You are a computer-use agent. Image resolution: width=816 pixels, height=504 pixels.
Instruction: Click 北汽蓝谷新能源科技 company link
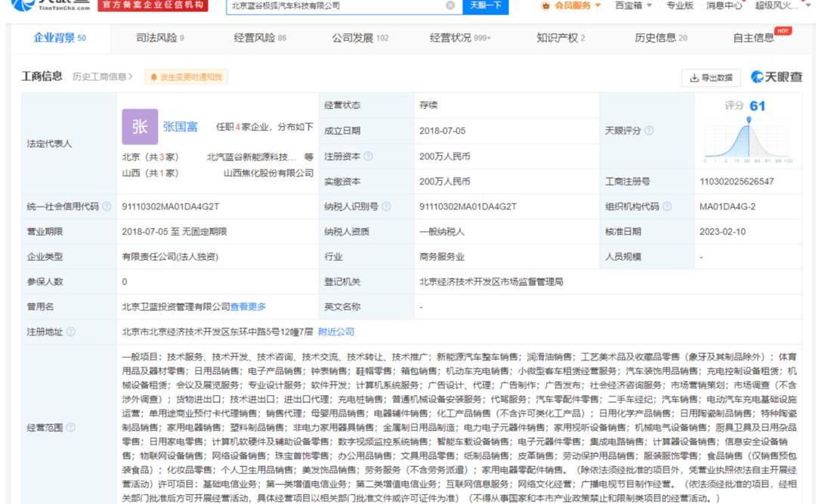[252, 156]
